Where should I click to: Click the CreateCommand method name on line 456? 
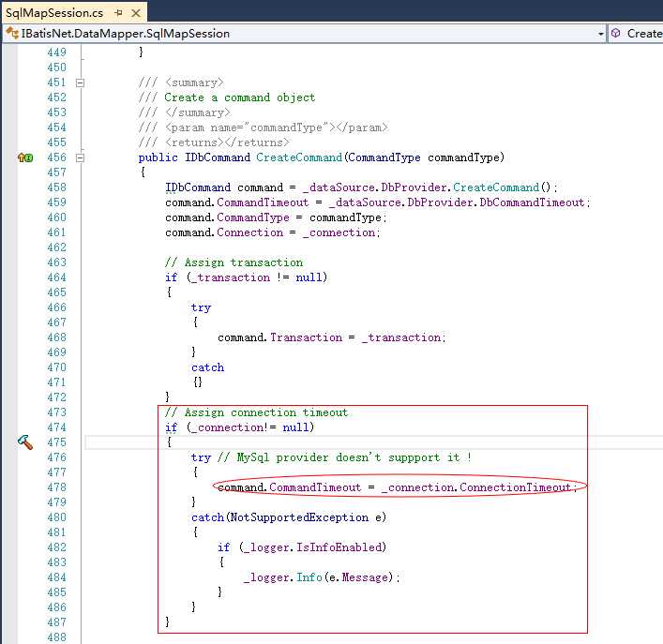[299, 157]
